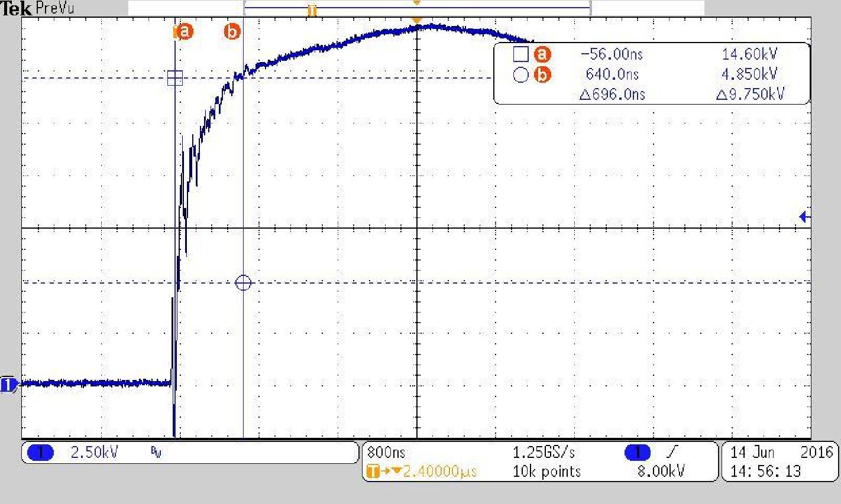Viewport: 841px width, 504px height.
Task: Click the bandwidth limit Bw icon
Action: pos(156,453)
